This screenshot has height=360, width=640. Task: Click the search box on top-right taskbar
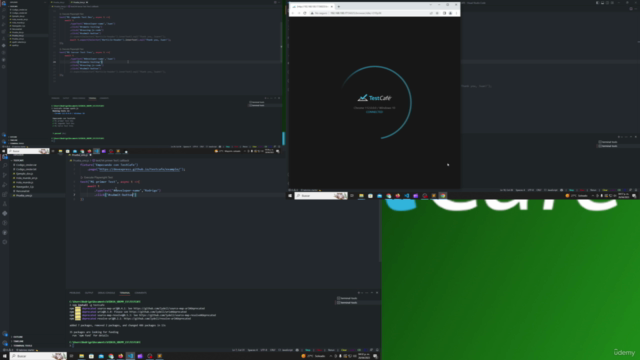tap(321, 196)
